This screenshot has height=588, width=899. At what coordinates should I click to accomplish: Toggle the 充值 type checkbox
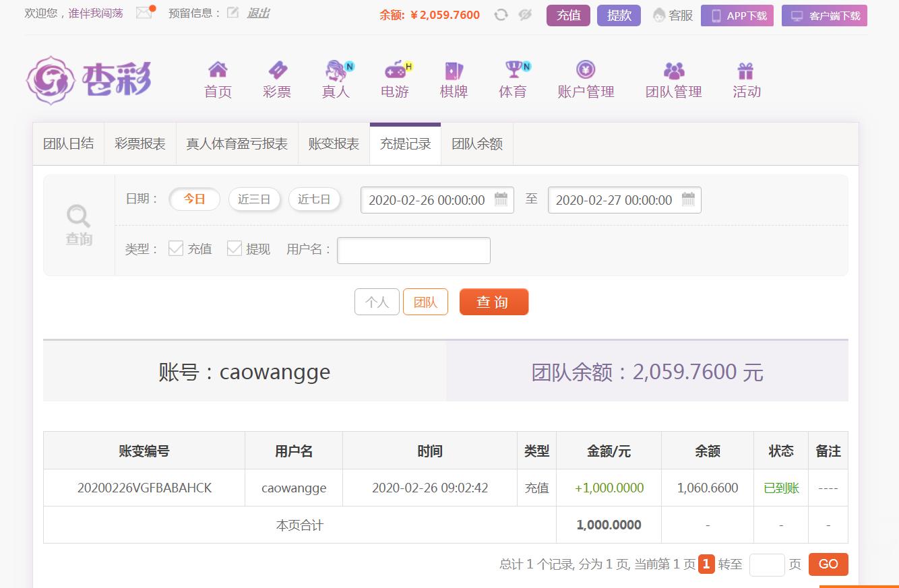[x=176, y=249]
